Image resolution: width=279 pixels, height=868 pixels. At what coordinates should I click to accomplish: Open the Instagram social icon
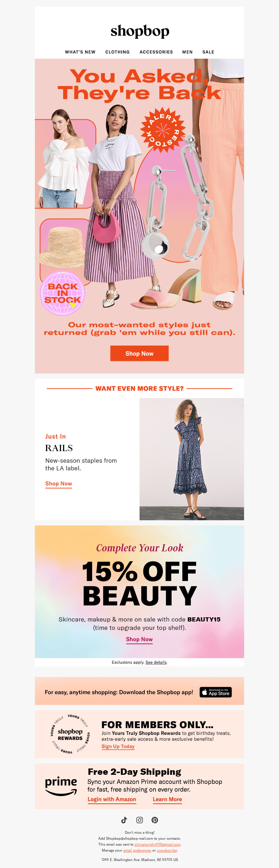139,820
